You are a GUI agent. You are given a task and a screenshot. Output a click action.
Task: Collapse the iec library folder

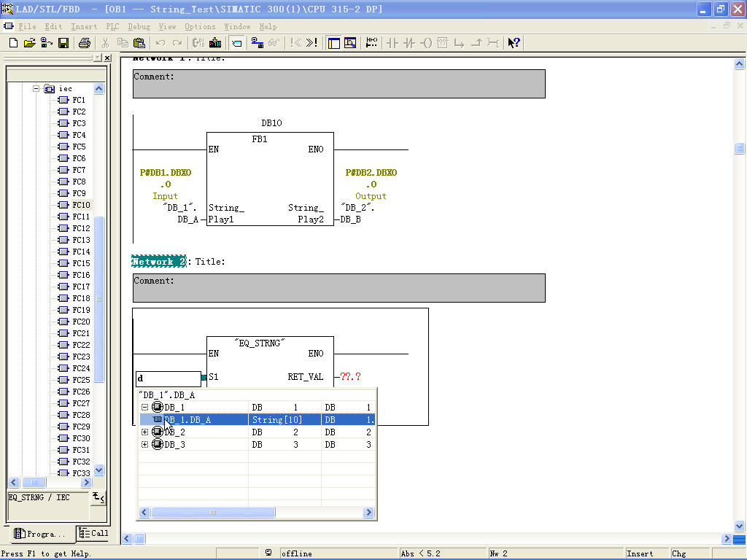pos(36,88)
